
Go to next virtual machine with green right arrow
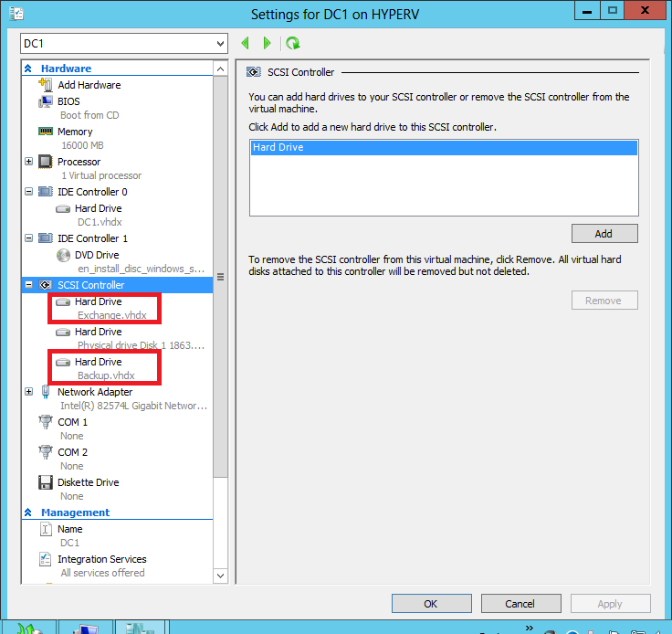(x=267, y=43)
